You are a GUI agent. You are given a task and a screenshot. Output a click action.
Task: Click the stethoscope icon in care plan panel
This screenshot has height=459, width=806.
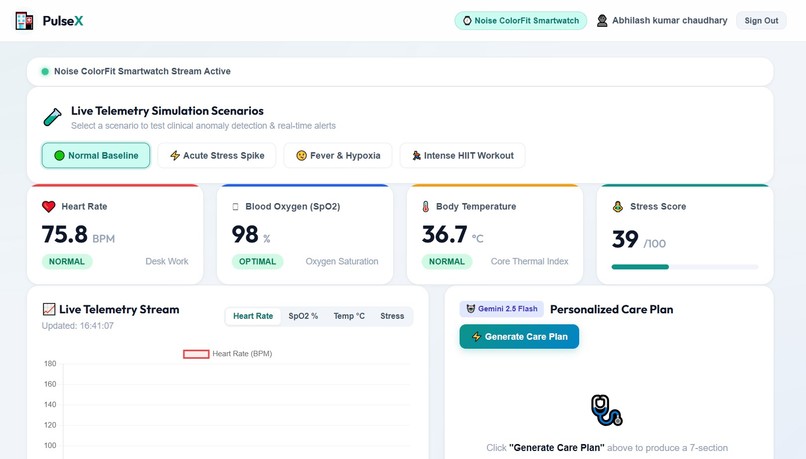tap(607, 410)
